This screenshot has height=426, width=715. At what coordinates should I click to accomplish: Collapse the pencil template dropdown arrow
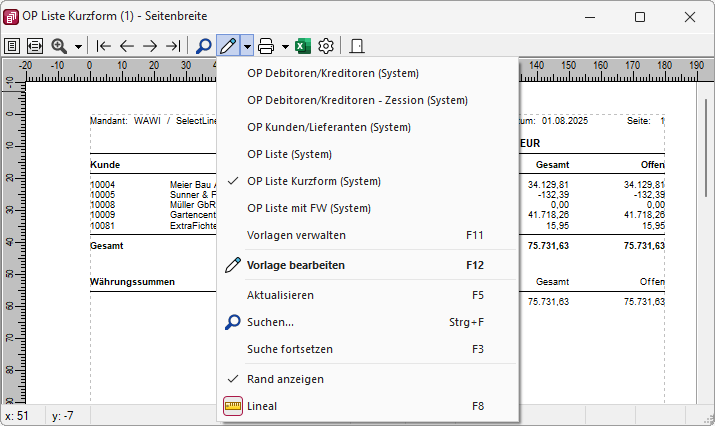tap(247, 46)
